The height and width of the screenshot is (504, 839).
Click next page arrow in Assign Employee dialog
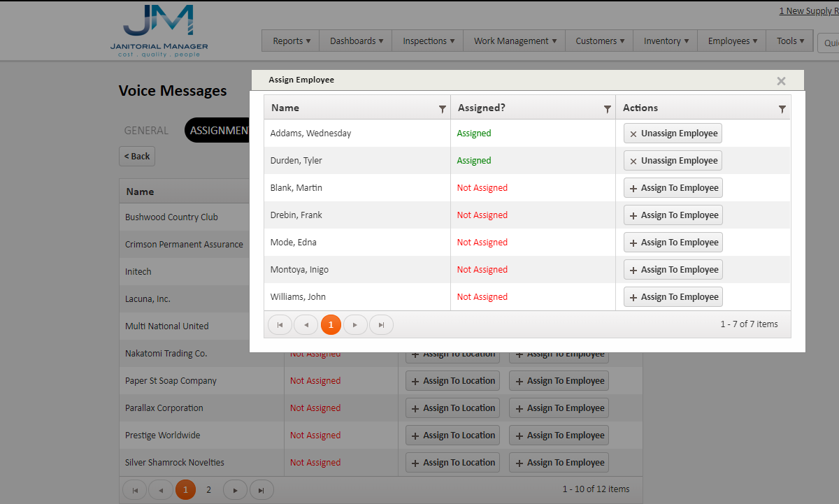tap(356, 324)
